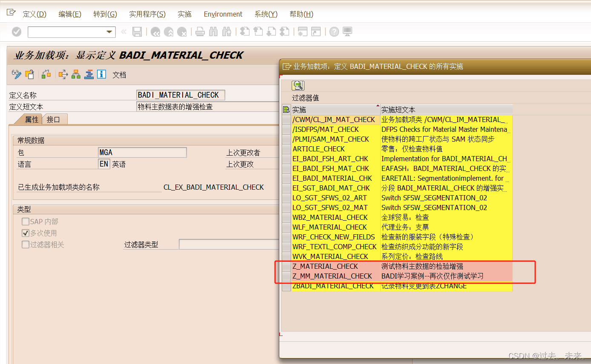Open the command field dropdown arrow
This screenshot has height=364, width=591.
[110, 32]
